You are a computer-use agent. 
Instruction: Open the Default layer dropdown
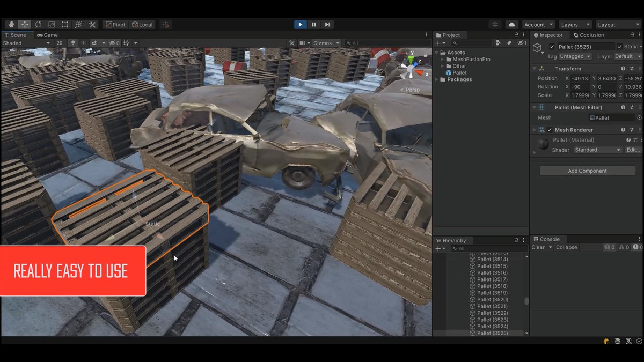628,56
